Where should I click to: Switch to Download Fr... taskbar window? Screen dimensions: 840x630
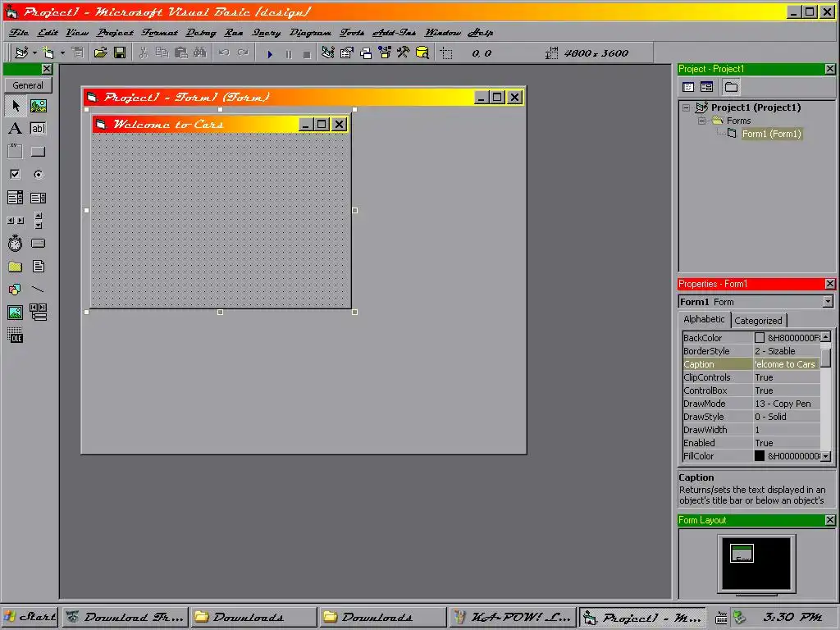tap(126, 617)
